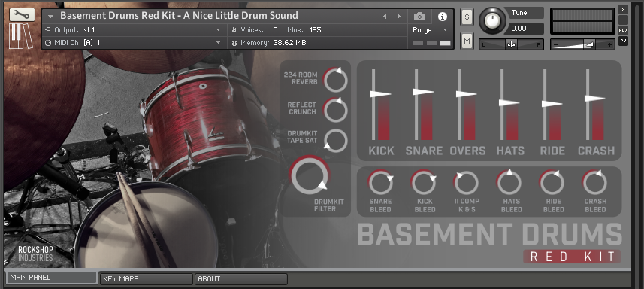Open the instrument name dropdown arrow
The width and height of the screenshot is (644, 289).
pos(51,17)
